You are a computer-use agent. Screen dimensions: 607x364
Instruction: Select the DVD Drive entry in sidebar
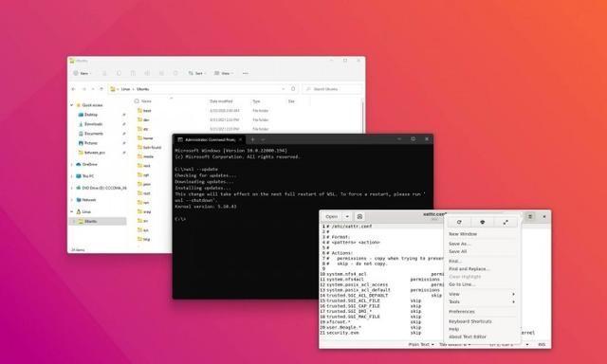[101, 188]
